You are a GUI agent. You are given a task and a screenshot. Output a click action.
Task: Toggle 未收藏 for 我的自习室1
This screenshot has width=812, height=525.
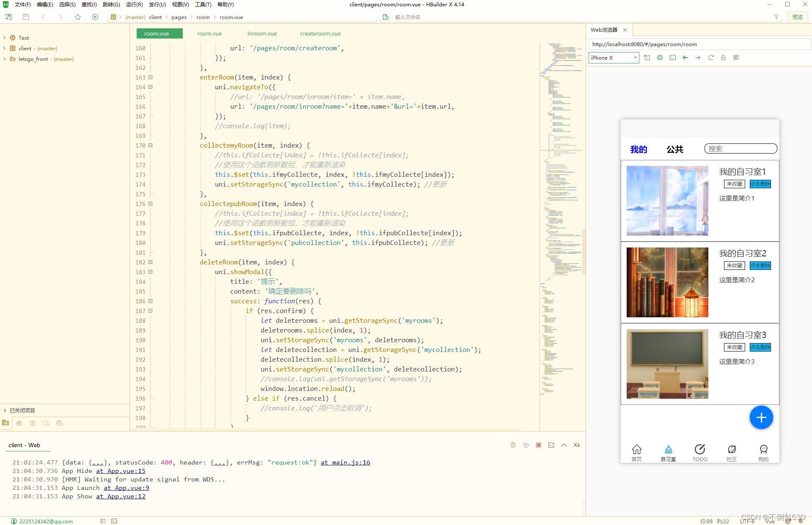point(735,184)
